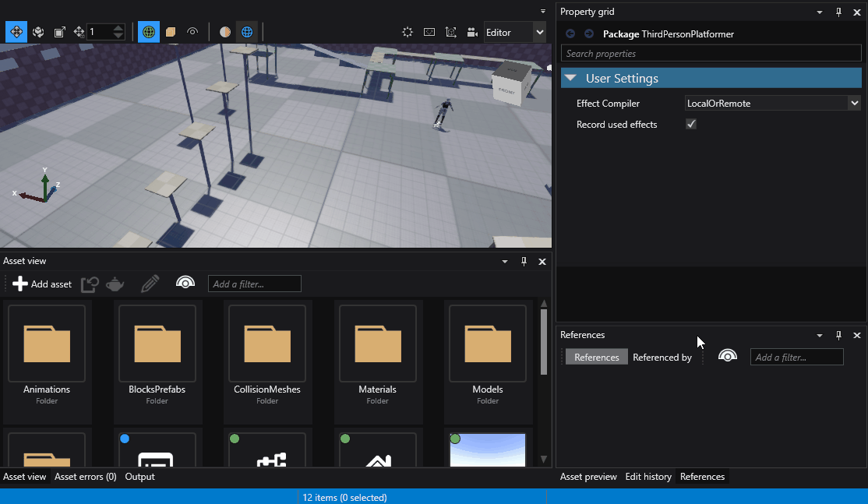Pin the Asset view panel

tap(524, 261)
